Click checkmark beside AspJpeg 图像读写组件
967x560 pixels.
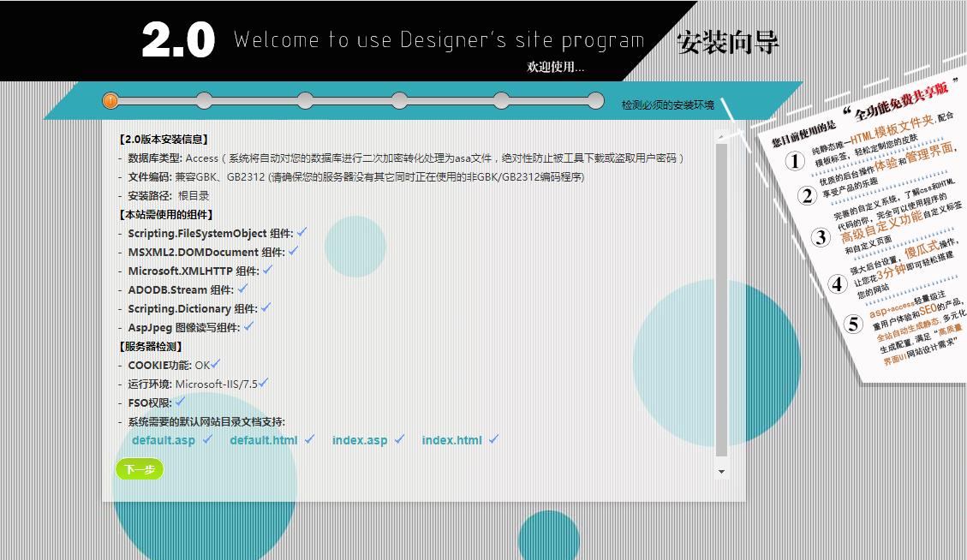pos(248,326)
